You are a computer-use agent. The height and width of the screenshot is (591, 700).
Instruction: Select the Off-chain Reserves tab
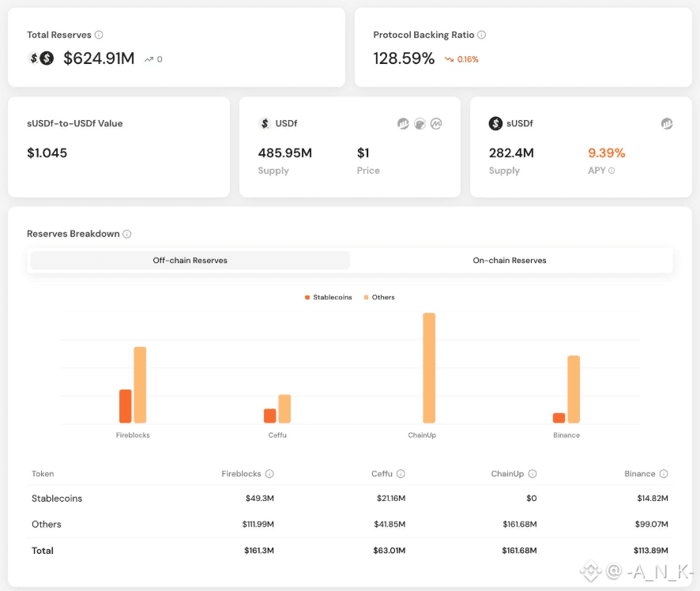pos(190,260)
